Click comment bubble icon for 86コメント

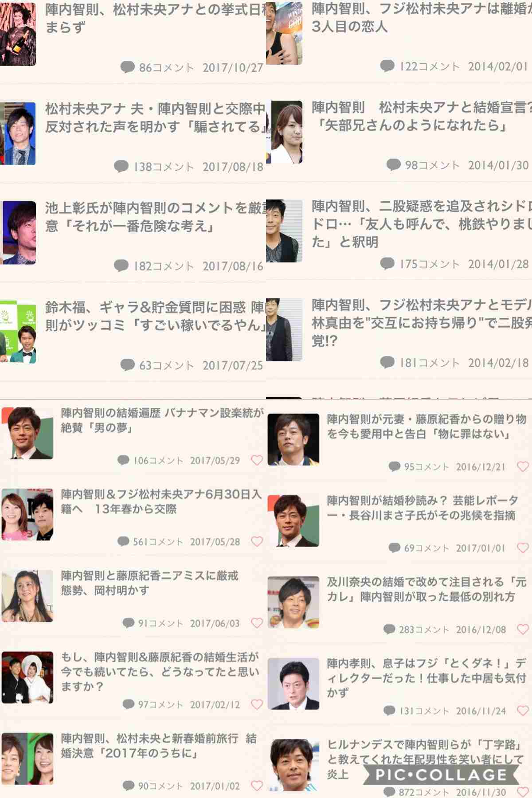pyautogui.click(x=127, y=67)
